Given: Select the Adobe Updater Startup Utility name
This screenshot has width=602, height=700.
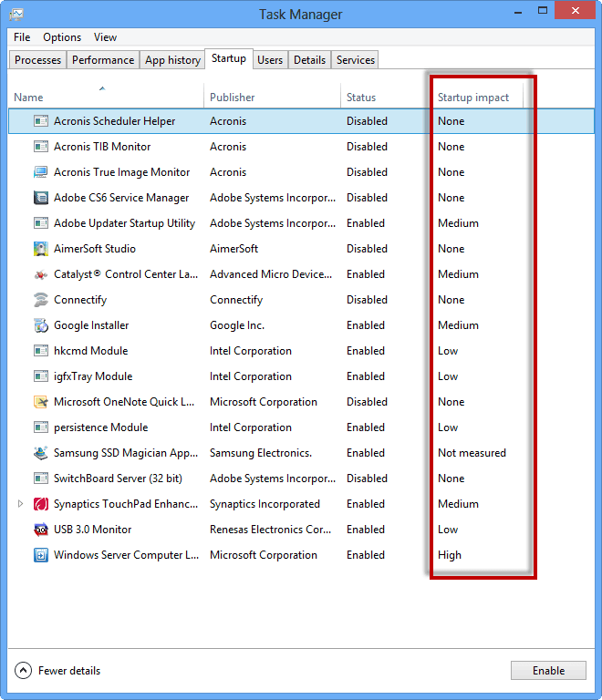Looking at the screenshot, I should [x=125, y=223].
